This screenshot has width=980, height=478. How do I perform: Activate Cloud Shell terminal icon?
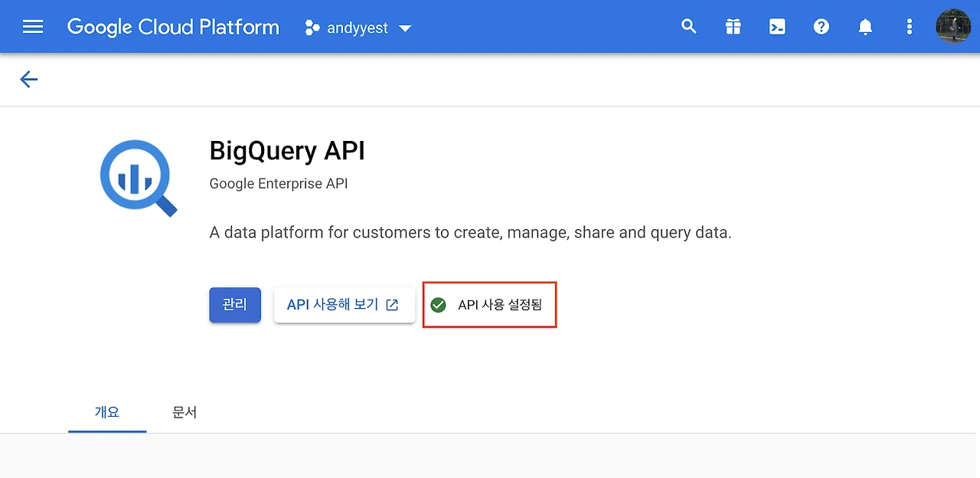(777, 27)
